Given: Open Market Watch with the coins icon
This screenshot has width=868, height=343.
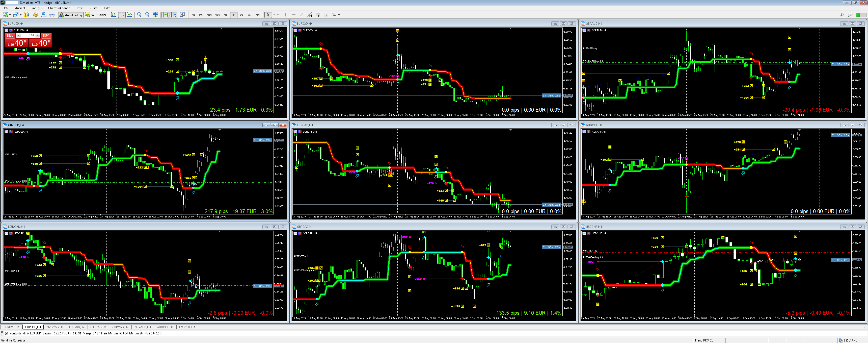Looking at the screenshot, I should pyautogui.click(x=26, y=15).
